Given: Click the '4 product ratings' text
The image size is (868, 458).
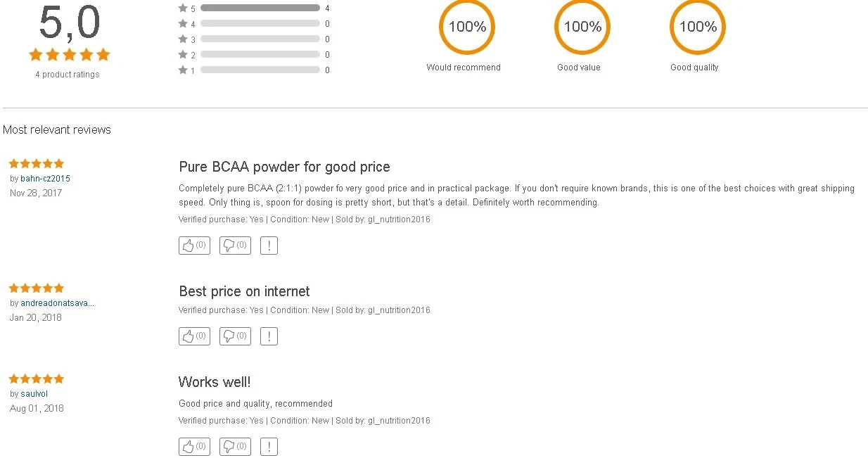Looking at the screenshot, I should (x=68, y=75).
